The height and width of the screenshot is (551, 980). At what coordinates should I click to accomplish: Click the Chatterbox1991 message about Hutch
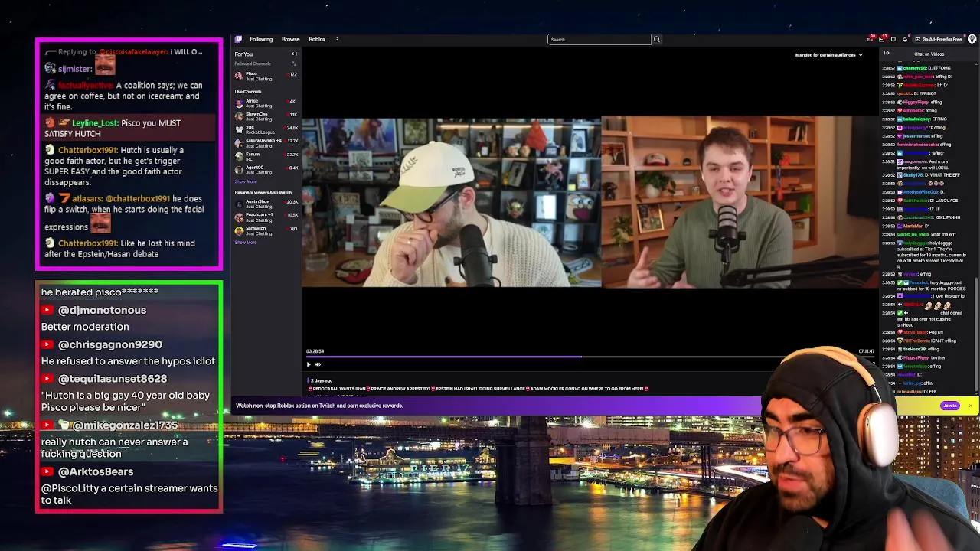(x=125, y=166)
